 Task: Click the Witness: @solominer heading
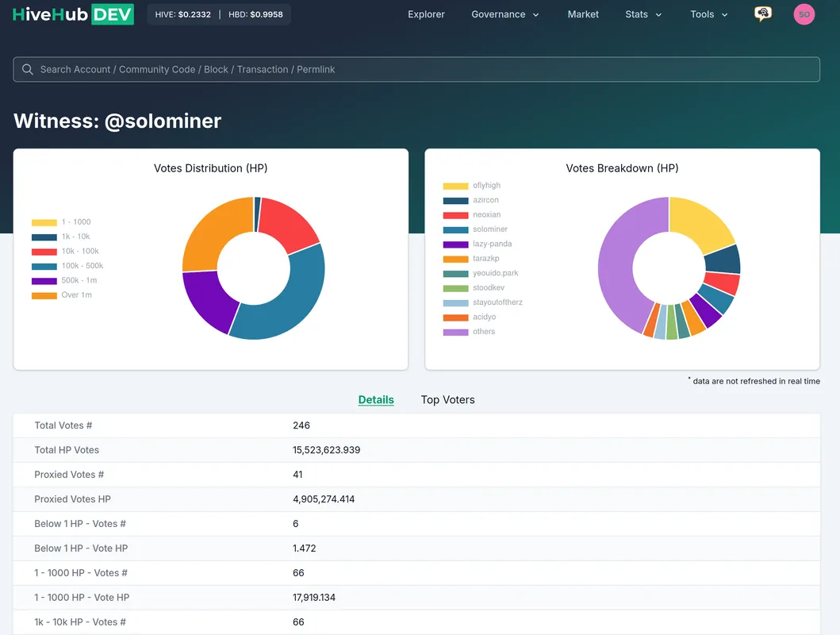click(x=117, y=121)
